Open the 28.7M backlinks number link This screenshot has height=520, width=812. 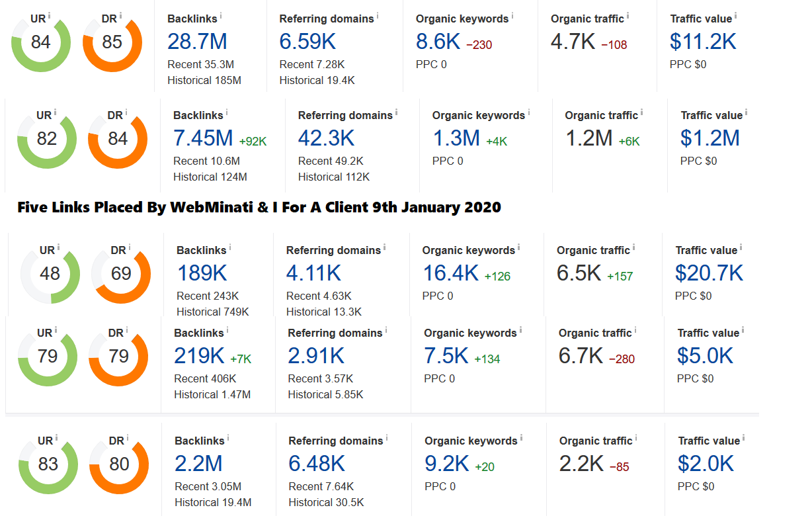pyautogui.click(x=197, y=42)
